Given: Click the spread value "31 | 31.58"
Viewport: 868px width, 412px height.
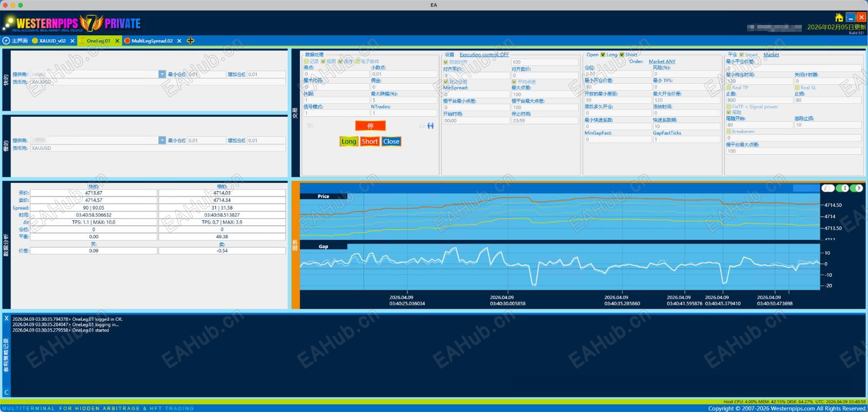Looking at the screenshot, I should click(222, 208).
